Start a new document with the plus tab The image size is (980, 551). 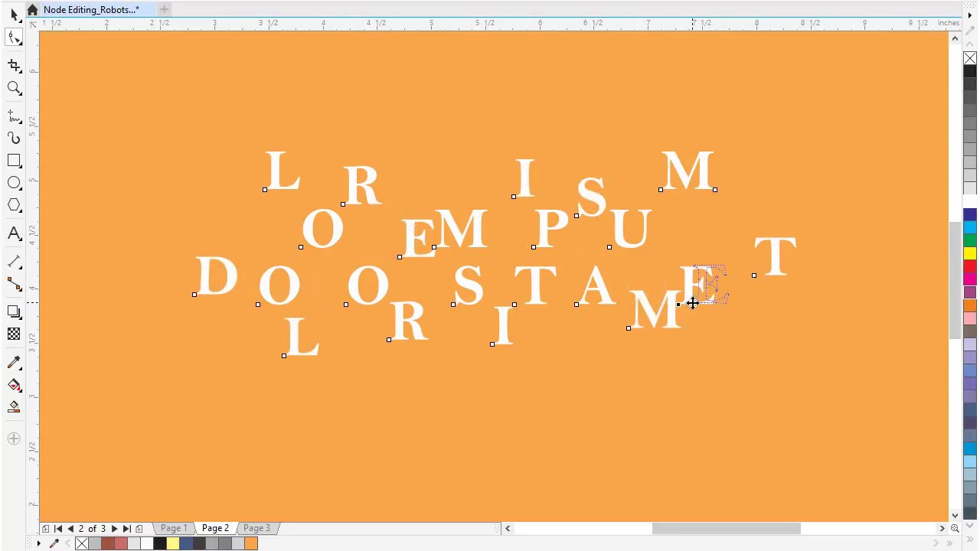tap(164, 9)
